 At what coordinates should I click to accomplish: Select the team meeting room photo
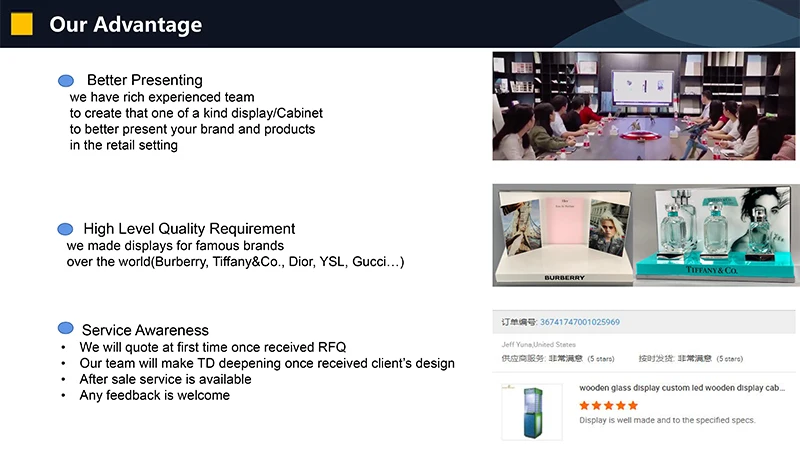[x=643, y=106]
